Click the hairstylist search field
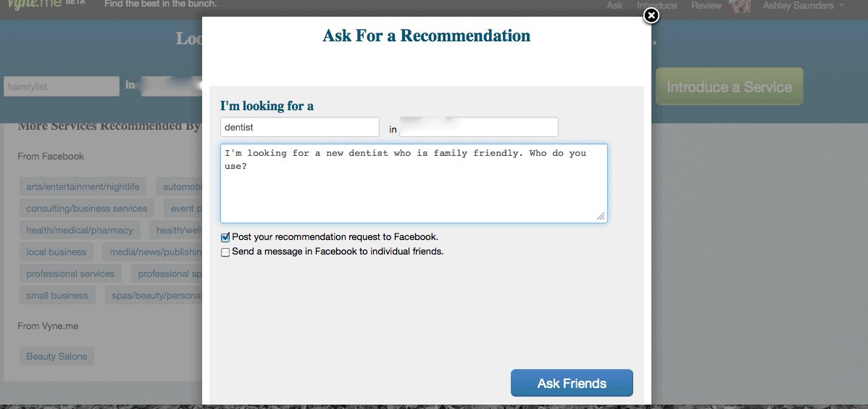 pos(62,86)
